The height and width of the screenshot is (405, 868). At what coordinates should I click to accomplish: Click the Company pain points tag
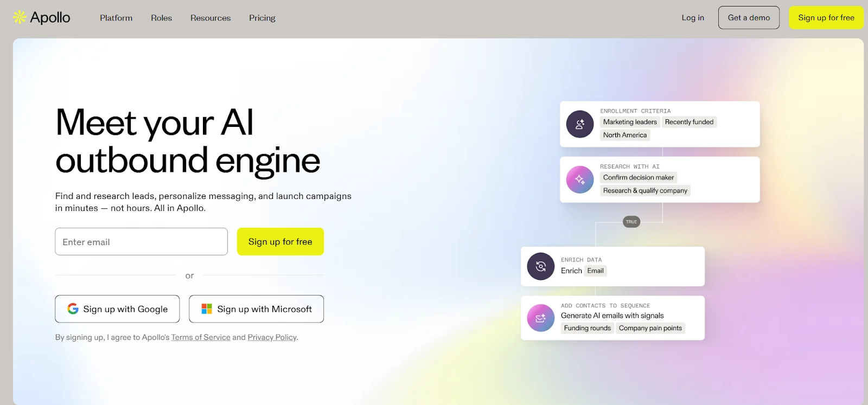(x=650, y=328)
